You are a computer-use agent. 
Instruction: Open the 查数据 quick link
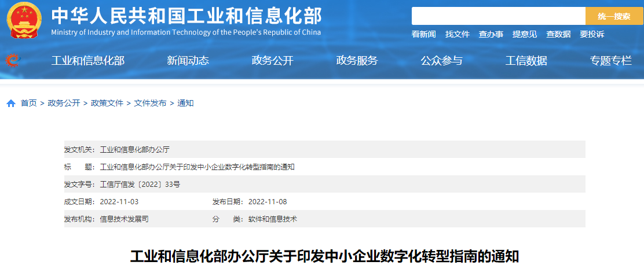558,34
